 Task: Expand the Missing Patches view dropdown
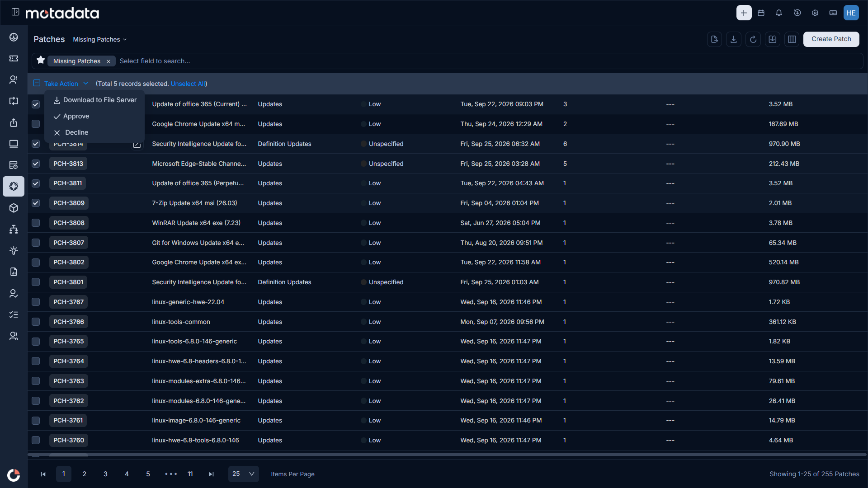tap(100, 39)
